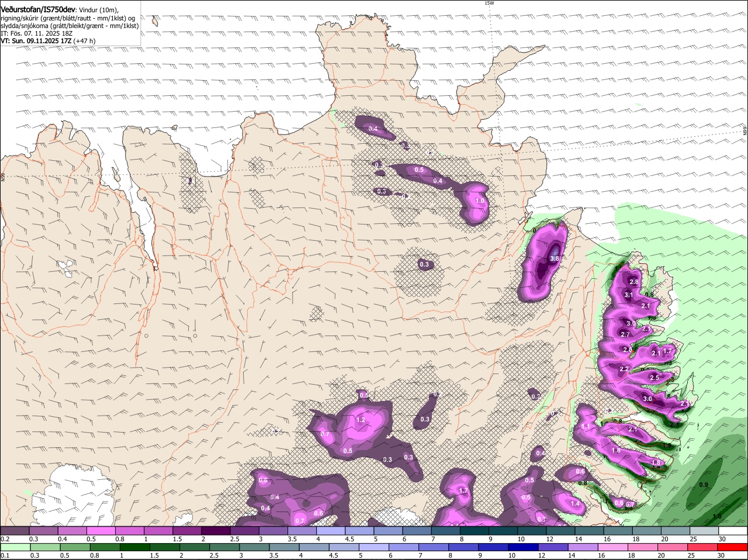This screenshot has height=560, width=748.
Task: Select top-row white swatch after 30
Action: (733, 531)
